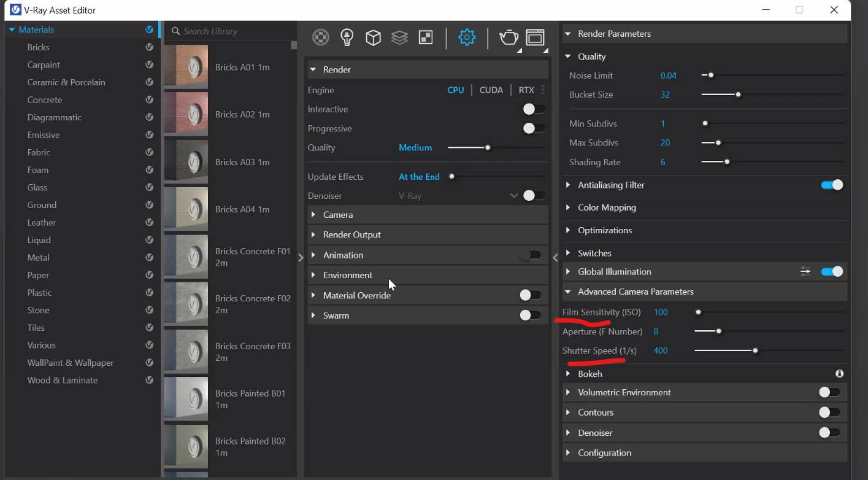
Task: Expand the Camera section
Action: [x=428, y=215]
